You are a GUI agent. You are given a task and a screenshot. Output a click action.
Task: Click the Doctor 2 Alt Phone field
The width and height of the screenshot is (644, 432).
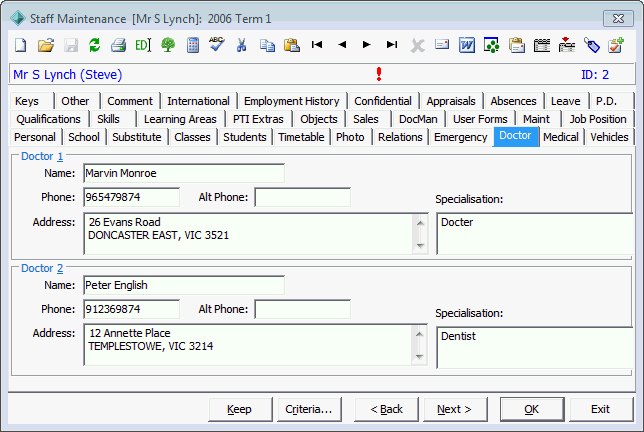click(302, 309)
